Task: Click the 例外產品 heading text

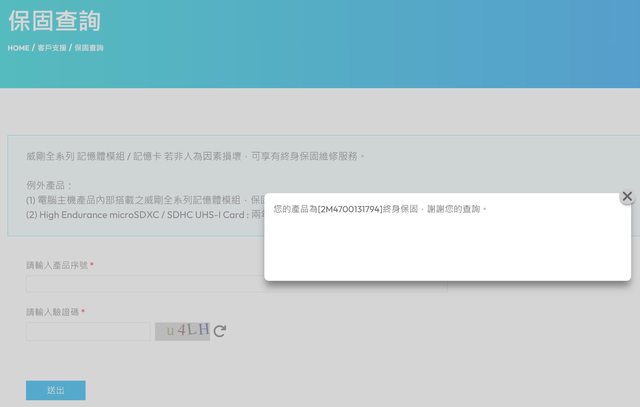Action: [x=49, y=186]
